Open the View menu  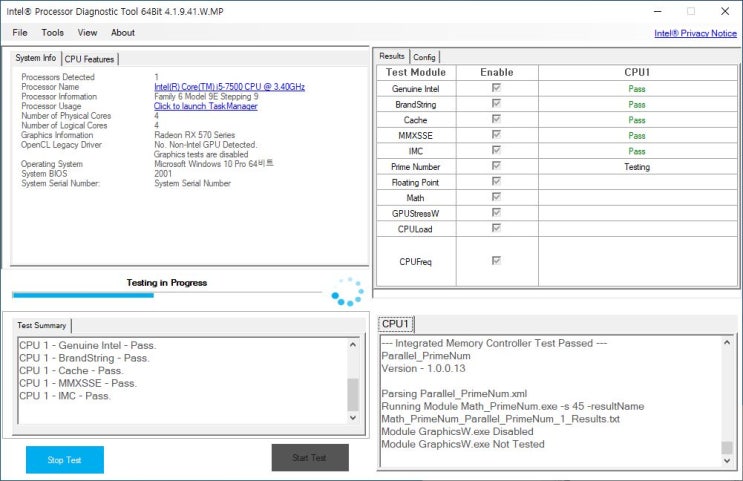[87, 33]
